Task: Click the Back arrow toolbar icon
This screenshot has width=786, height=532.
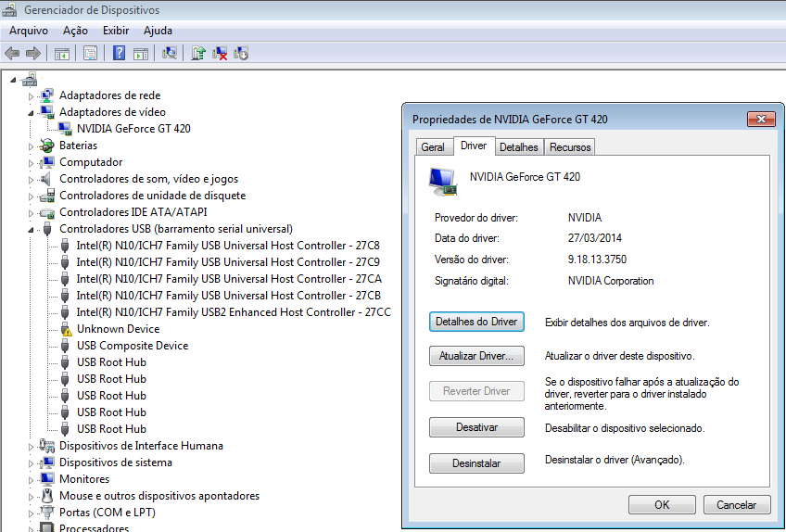Action: coord(12,53)
